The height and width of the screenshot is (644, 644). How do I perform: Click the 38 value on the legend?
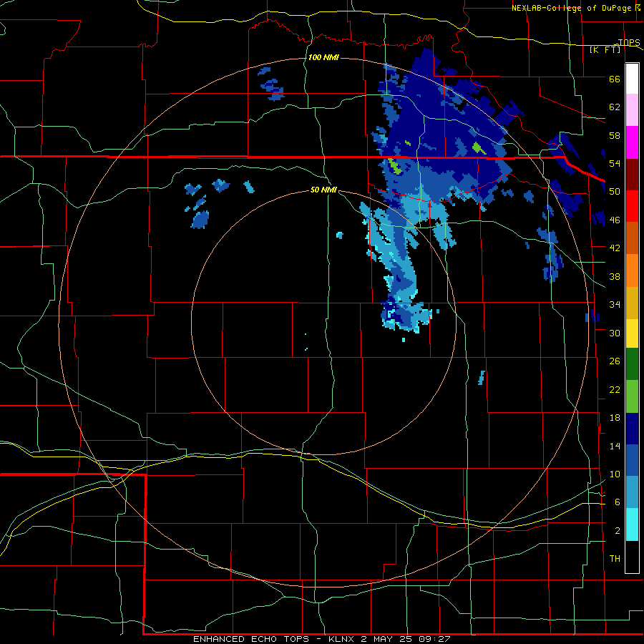[x=615, y=276]
